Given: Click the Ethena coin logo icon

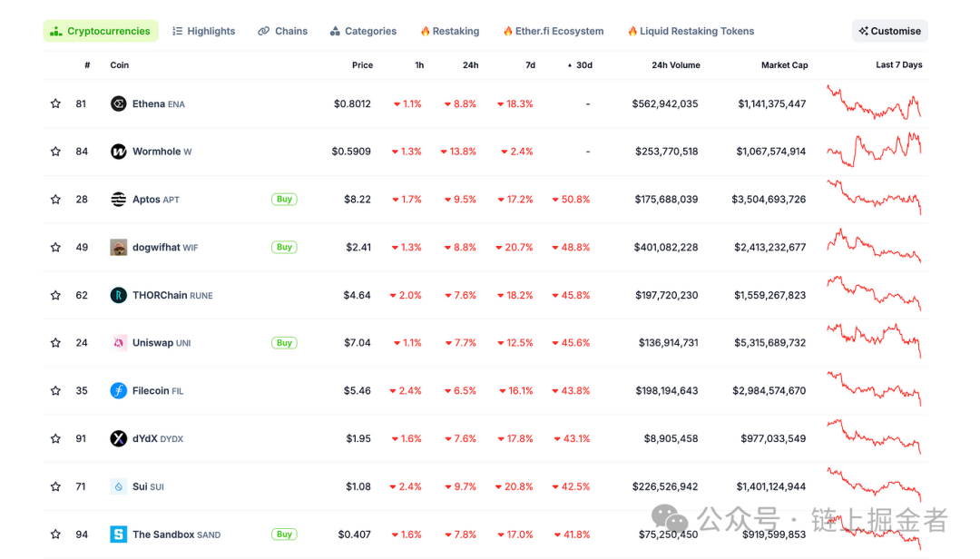Looking at the screenshot, I should pyautogui.click(x=118, y=104).
